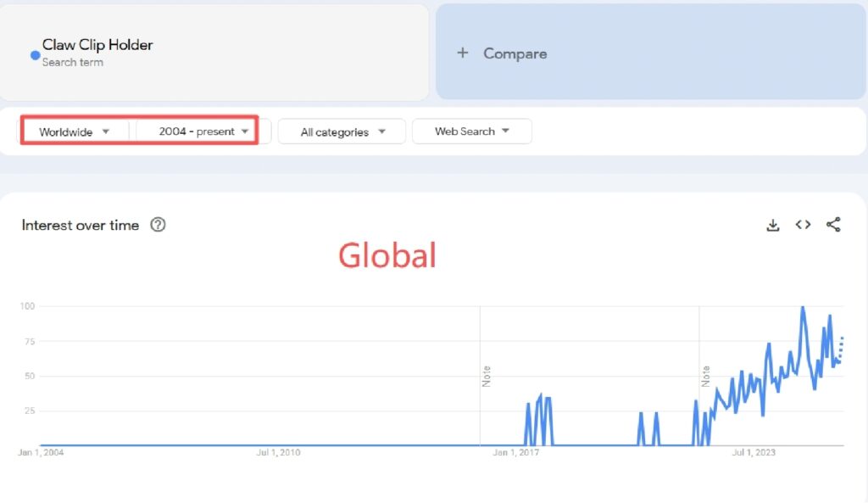Click the Compare text label

point(515,53)
